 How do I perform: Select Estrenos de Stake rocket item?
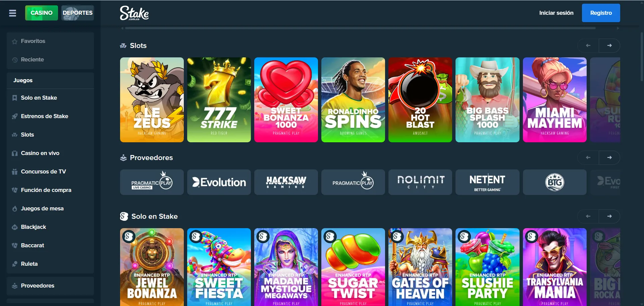[x=50, y=116]
